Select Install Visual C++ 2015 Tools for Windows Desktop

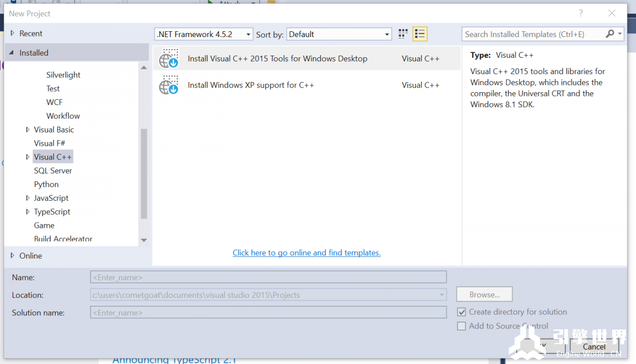click(x=306, y=58)
